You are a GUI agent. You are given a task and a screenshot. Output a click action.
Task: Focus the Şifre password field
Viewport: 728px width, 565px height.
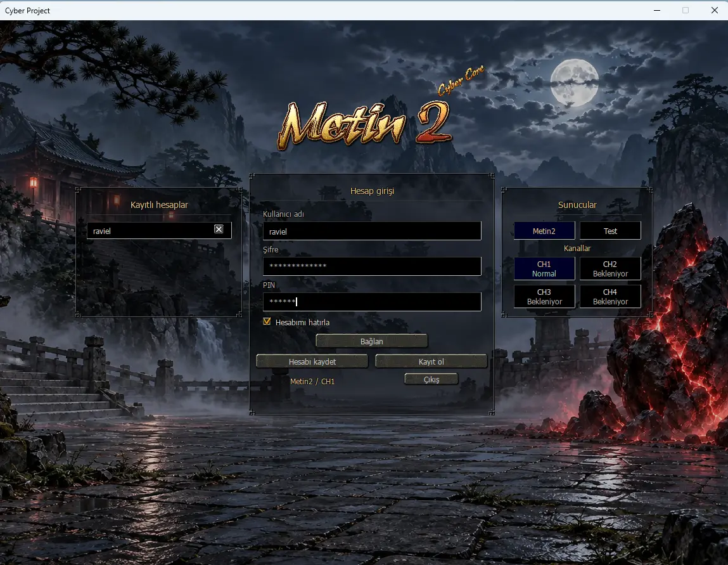(372, 266)
